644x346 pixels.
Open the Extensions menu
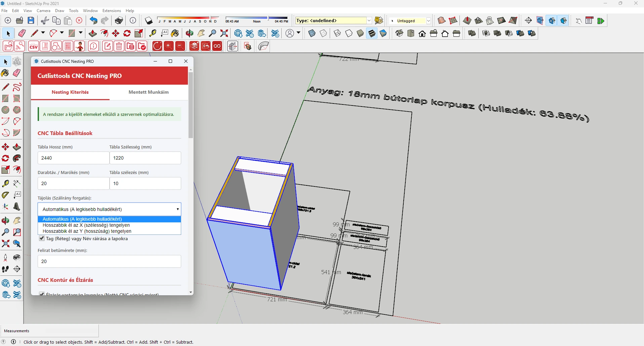(x=112, y=11)
